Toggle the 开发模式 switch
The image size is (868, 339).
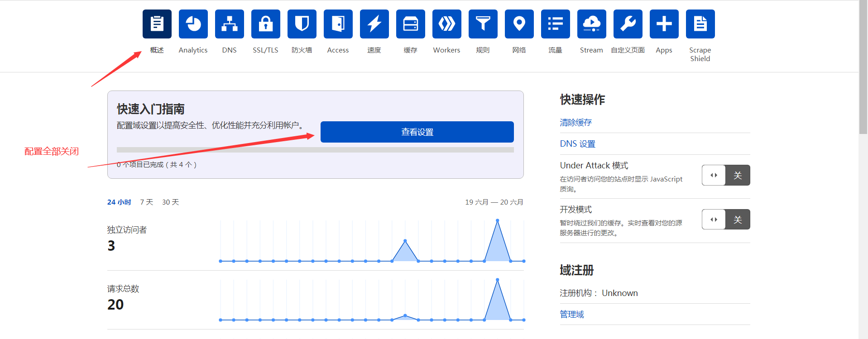click(x=726, y=220)
